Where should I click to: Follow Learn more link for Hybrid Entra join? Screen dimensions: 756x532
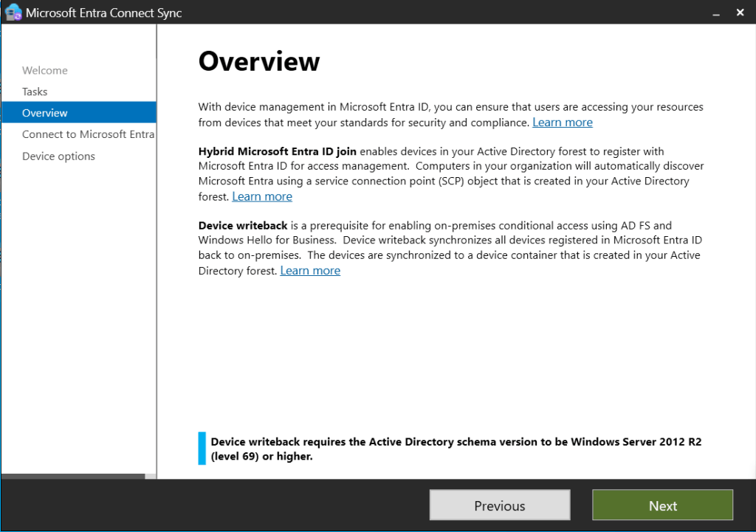click(x=262, y=196)
